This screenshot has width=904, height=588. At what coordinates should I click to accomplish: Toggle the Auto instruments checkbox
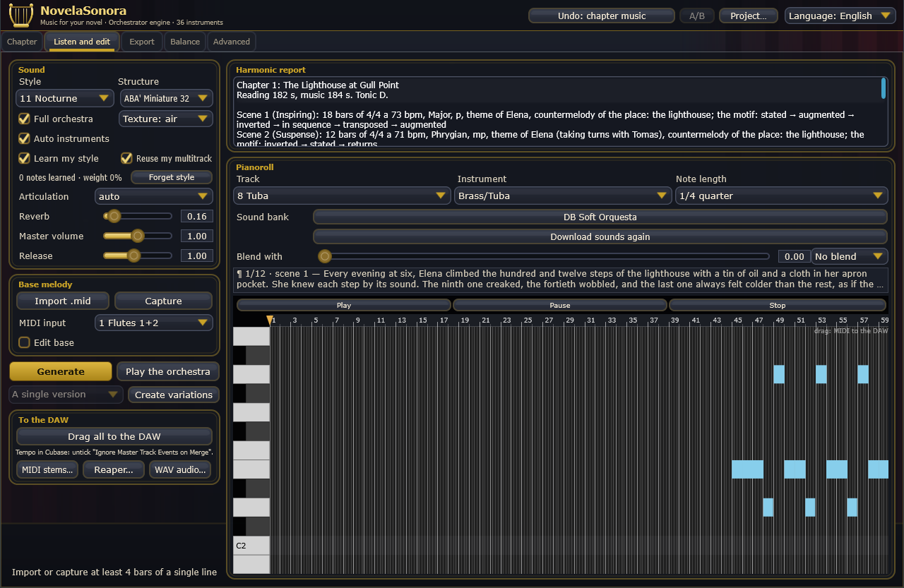click(24, 138)
